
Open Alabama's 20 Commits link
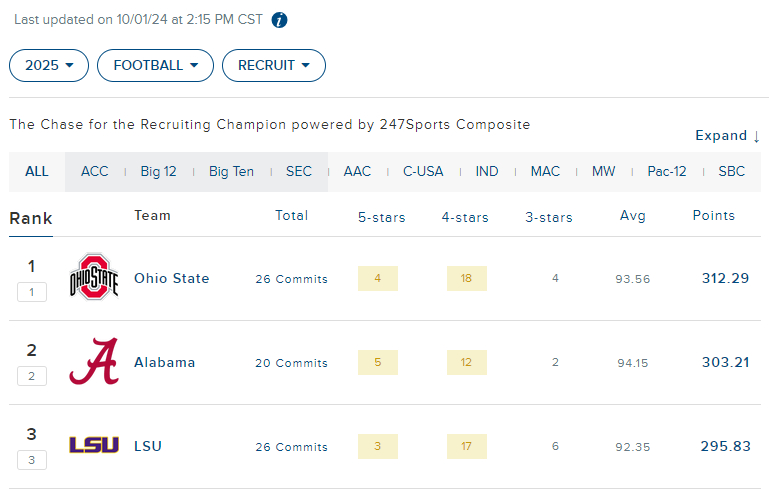tap(291, 363)
